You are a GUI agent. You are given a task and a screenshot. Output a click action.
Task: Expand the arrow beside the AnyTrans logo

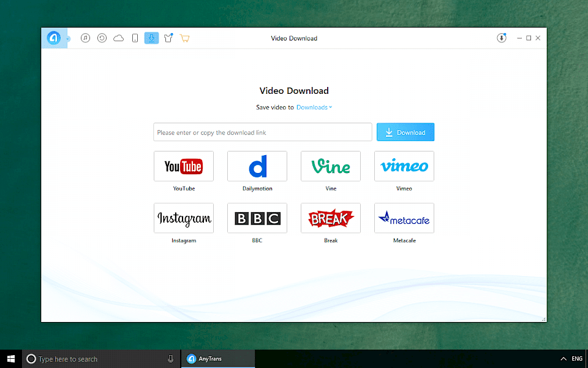(x=68, y=39)
